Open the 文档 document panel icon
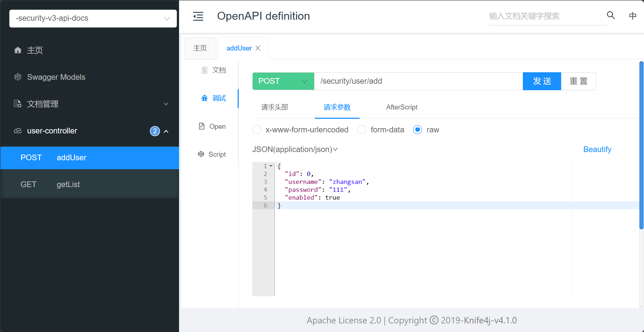 (x=214, y=70)
